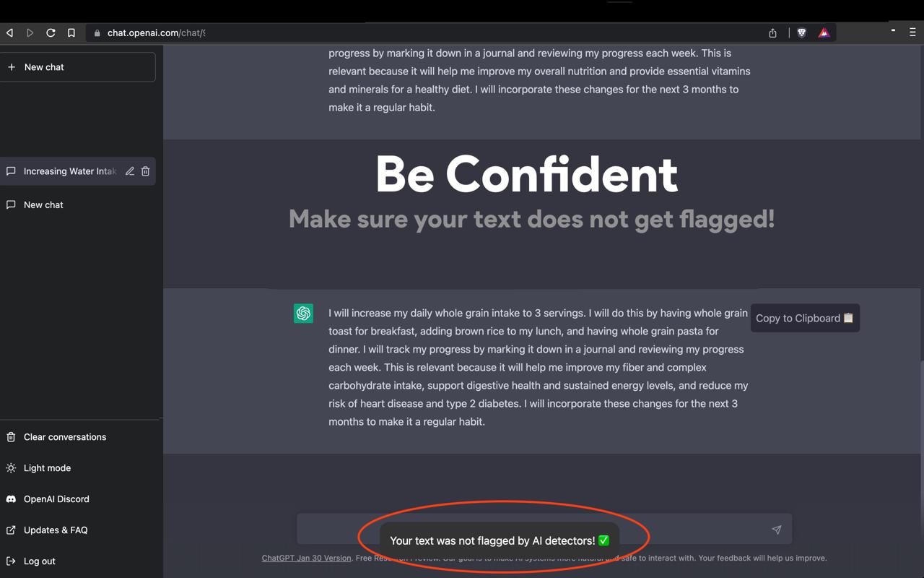Open the browser hamburger menu
The image size is (924, 578).
tap(912, 33)
